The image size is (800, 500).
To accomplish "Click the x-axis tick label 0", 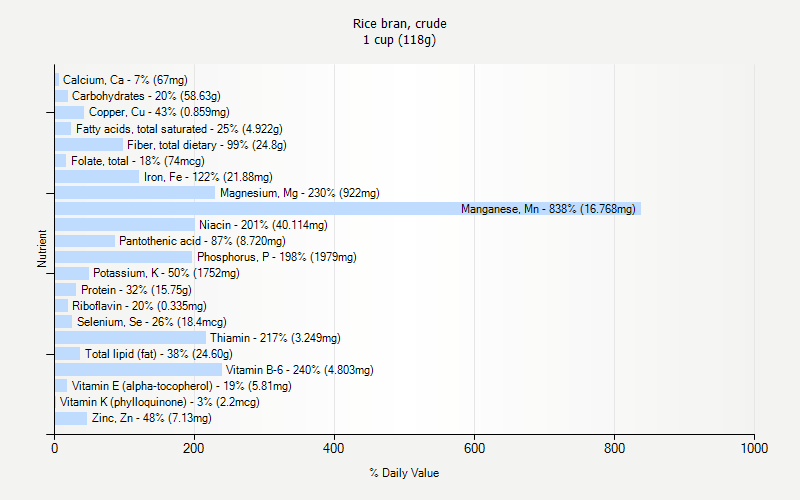I will pyautogui.click(x=55, y=448).
